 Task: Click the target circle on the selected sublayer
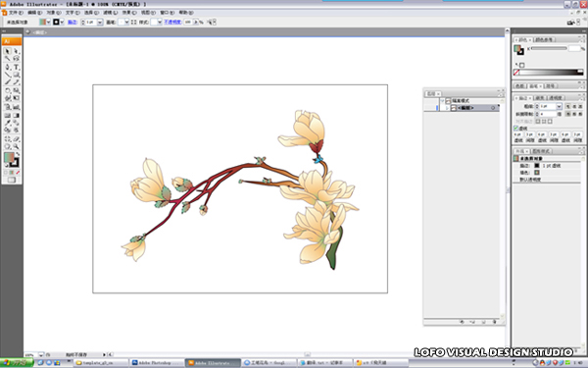(493, 108)
